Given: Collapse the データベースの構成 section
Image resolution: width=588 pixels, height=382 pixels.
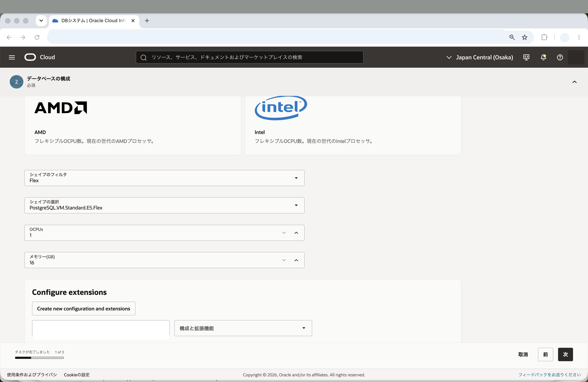Looking at the screenshot, I should (574, 82).
